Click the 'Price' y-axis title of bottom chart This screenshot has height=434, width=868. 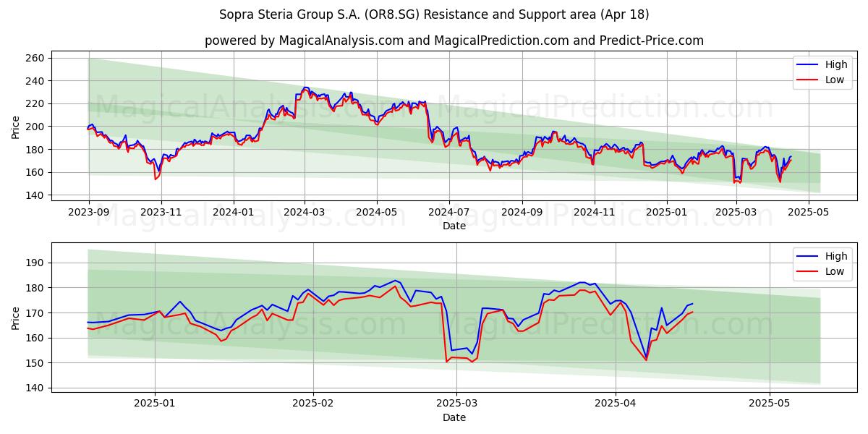[x=16, y=318]
